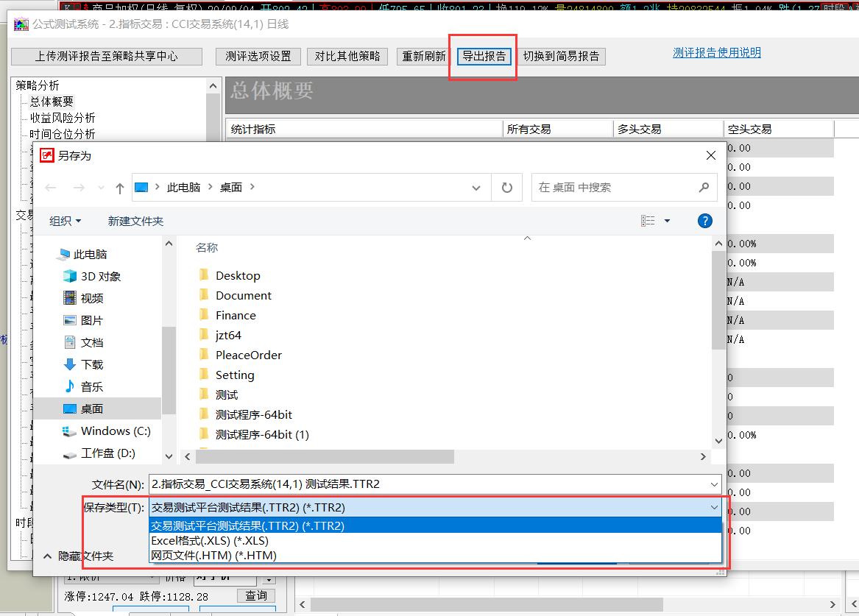
Task: Select 总体概要 in strategy tree
Action: [x=52, y=102]
